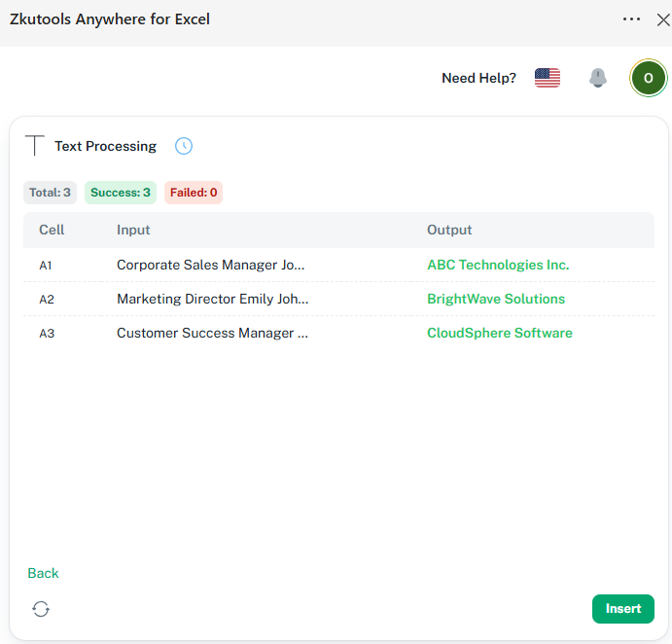Click the Total: 3 badge
Screen dimensions: 672x644
pyautogui.click(x=50, y=193)
